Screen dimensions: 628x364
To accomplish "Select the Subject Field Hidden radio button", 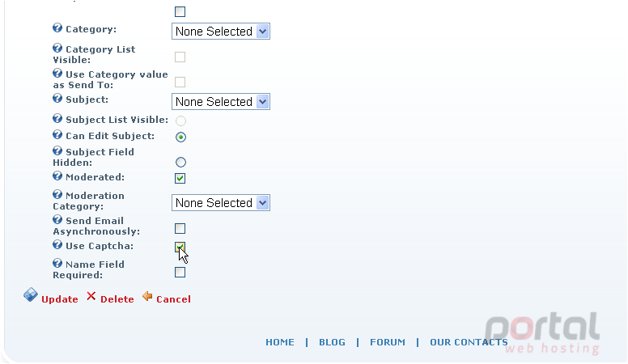I will pyautogui.click(x=180, y=162).
